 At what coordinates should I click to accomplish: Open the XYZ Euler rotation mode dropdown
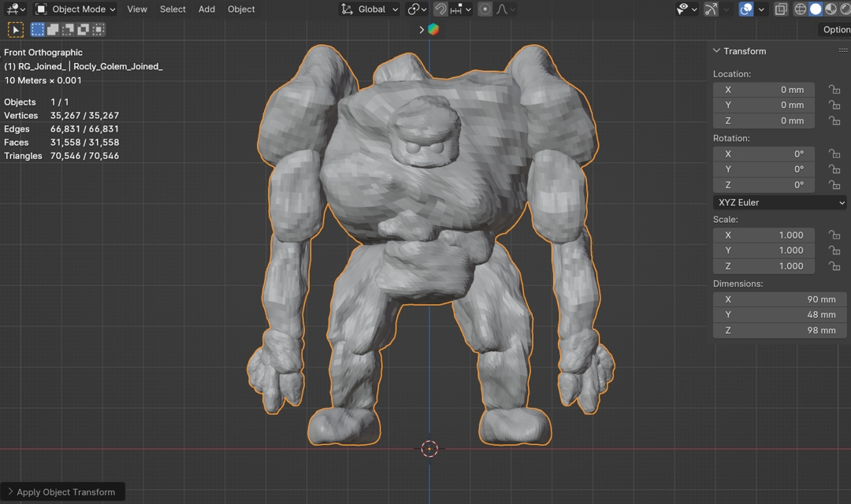pyautogui.click(x=779, y=202)
